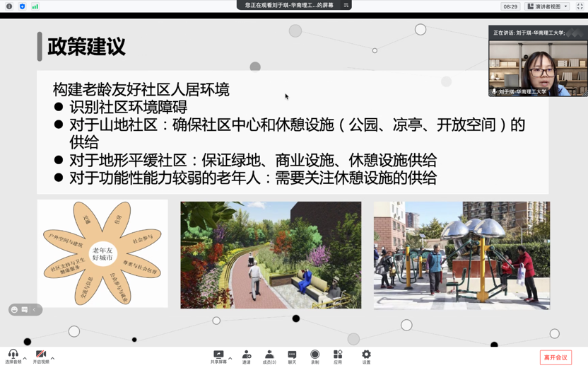Viewport: 588px width, 368px height.
Task: Click the 离开会议 leave meeting button
Action: pos(555,357)
